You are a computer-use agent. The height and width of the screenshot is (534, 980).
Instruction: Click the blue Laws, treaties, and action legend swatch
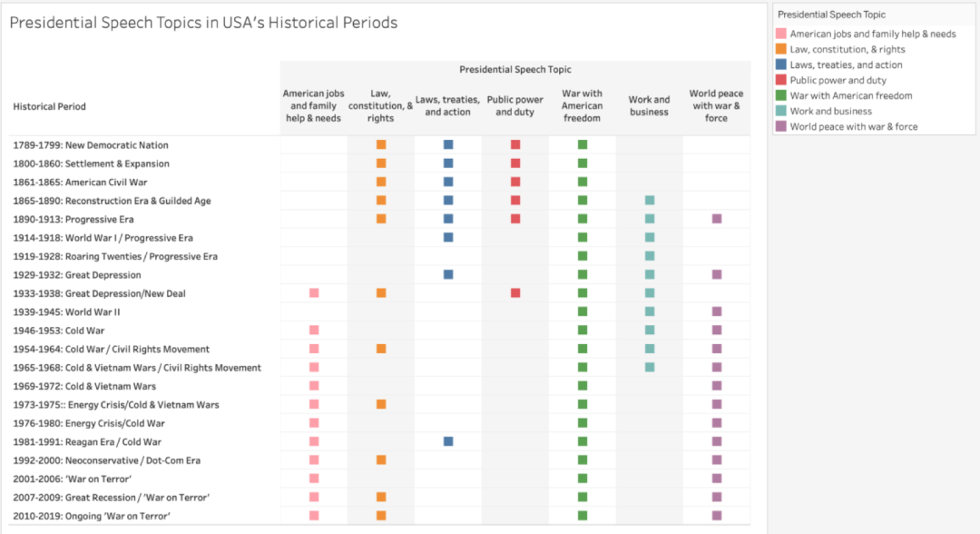click(x=780, y=64)
